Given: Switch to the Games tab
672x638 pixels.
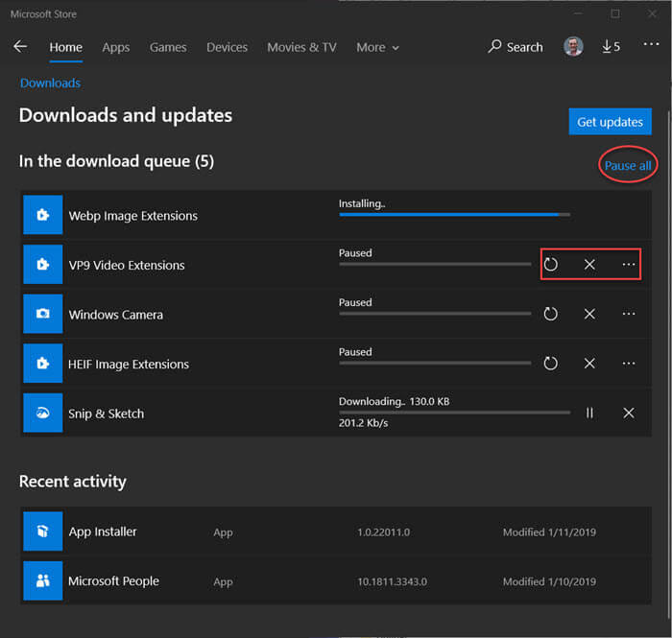Looking at the screenshot, I should [x=168, y=47].
